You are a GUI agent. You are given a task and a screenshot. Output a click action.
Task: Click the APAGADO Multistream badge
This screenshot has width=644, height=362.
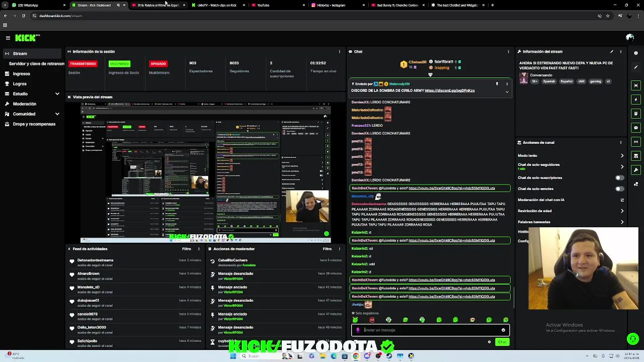(x=158, y=64)
